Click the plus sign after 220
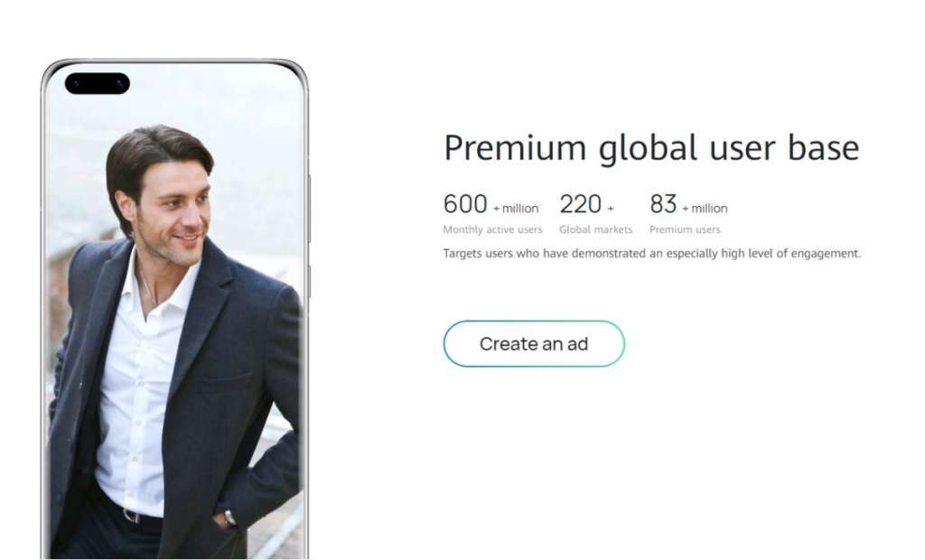 point(611,209)
